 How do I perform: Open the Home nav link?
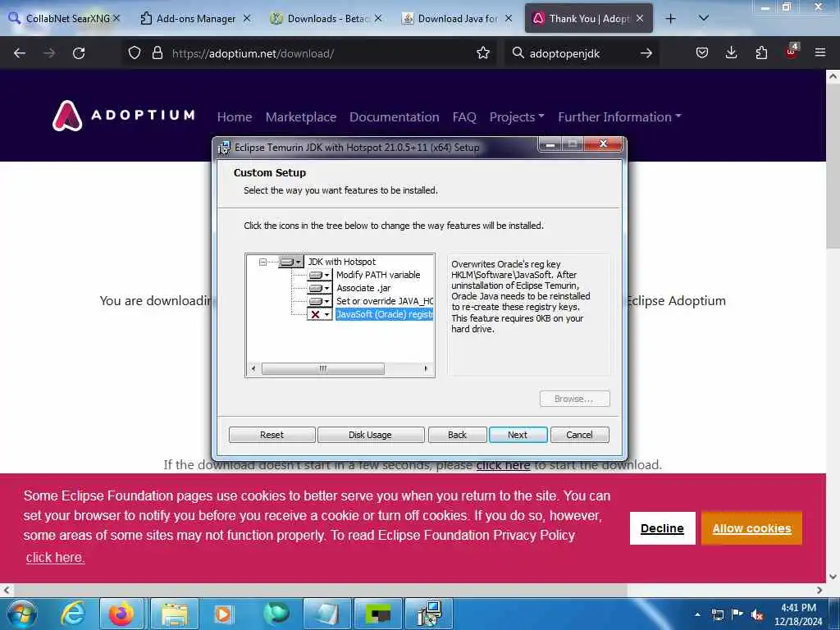tap(235, 116)
